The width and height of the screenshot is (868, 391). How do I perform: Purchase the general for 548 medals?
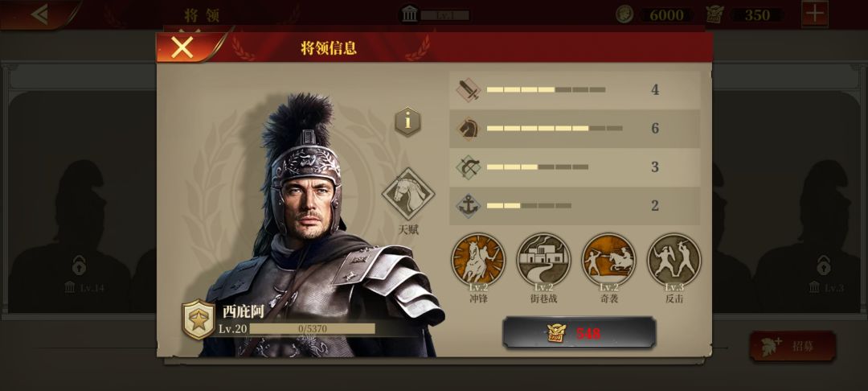(579, 333)
